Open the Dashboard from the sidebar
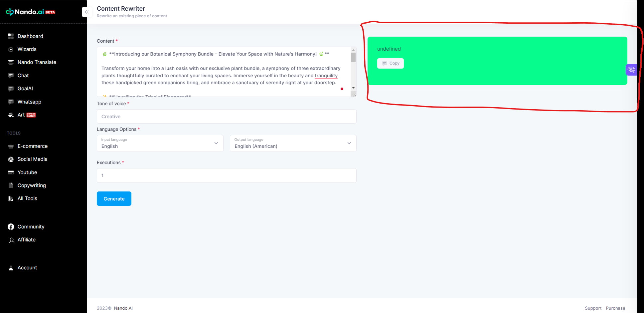 pyautogui.click(x=30, y=36)
